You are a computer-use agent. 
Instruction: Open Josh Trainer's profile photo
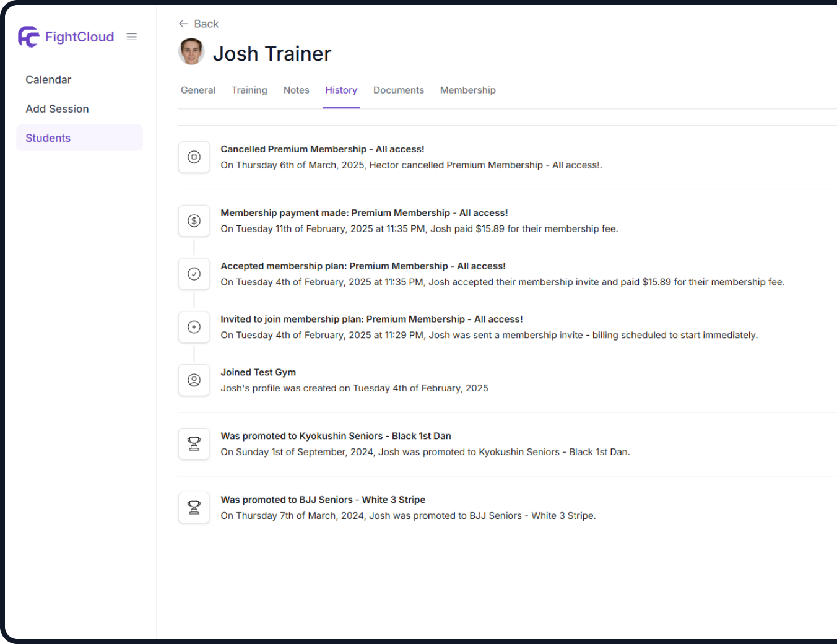191,52
